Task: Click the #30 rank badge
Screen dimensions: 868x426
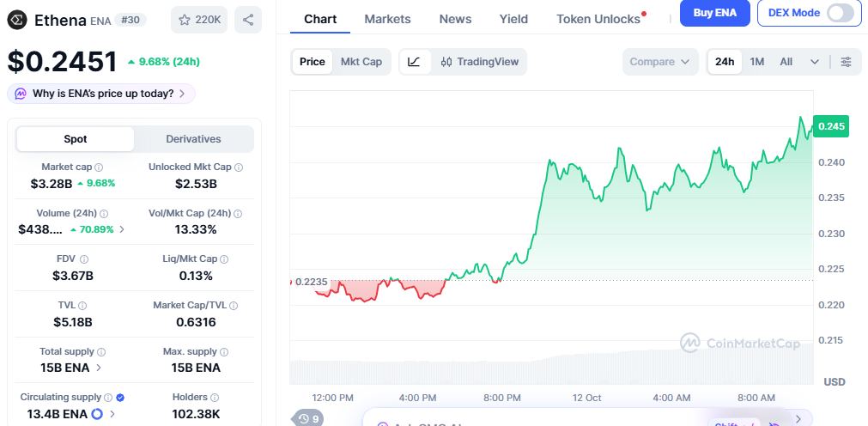Action: (131, 20)
